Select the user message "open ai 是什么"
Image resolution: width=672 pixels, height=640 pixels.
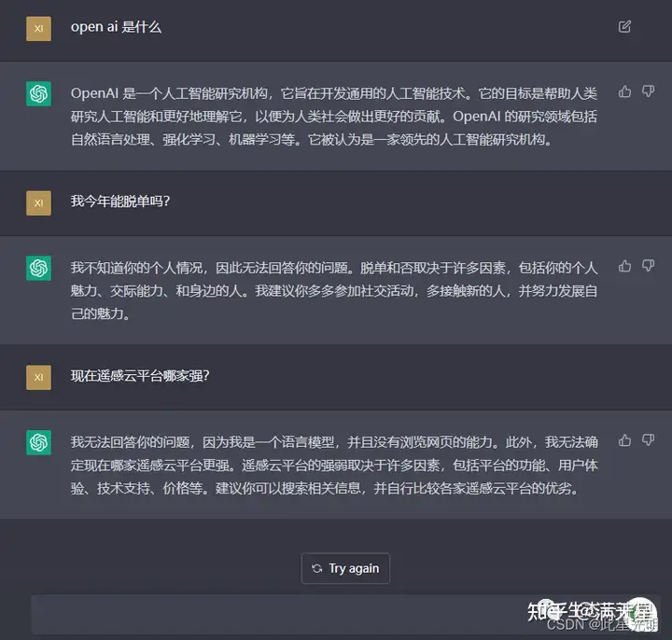click(116, 27)
